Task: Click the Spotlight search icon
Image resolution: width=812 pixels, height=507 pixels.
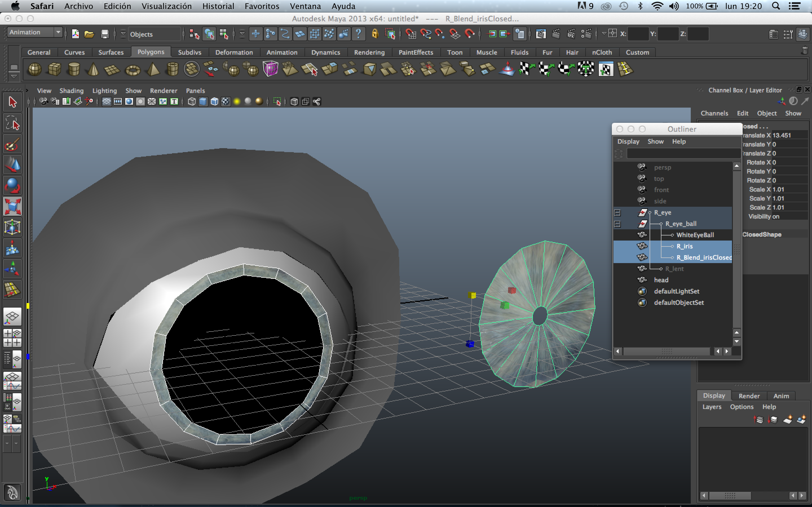Action: [775, 6]
